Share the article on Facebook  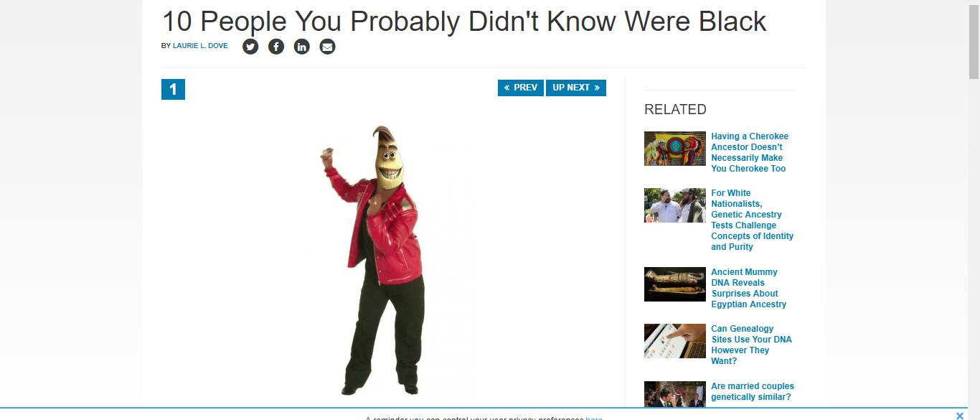point(276,47)
